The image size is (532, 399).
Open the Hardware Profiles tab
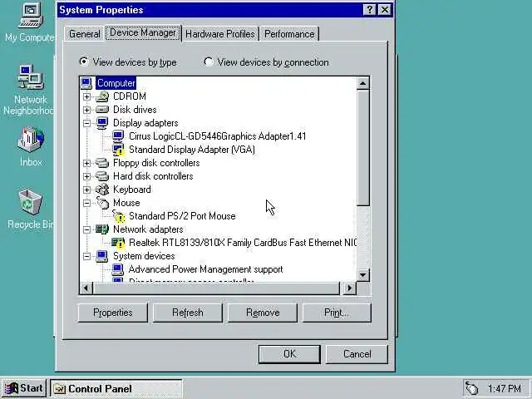click(220, 34)
